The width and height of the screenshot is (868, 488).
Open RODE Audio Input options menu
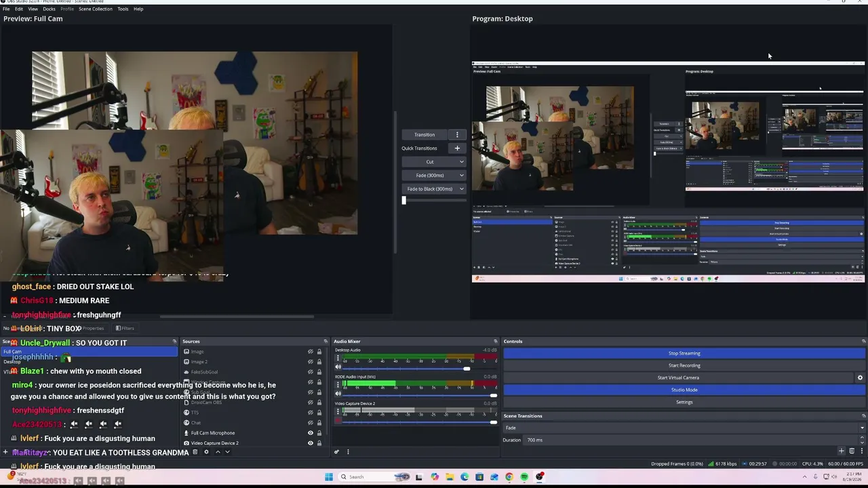[x=338, y=386]
